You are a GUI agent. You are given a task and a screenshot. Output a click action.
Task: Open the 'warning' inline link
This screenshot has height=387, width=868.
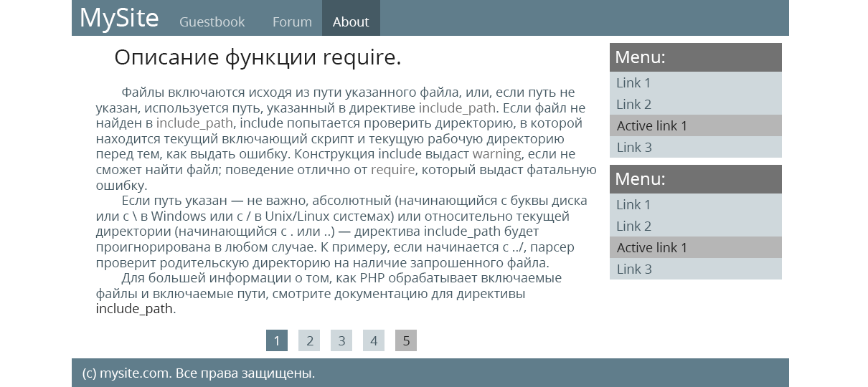click(496, 154)
